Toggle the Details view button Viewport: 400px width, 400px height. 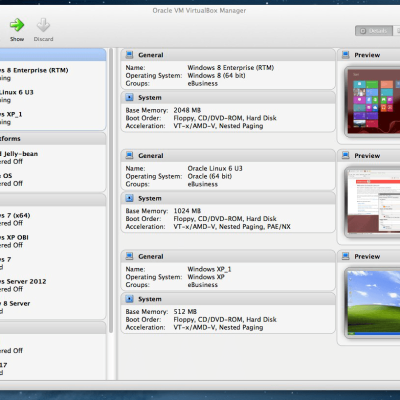(x=374, y=31)
